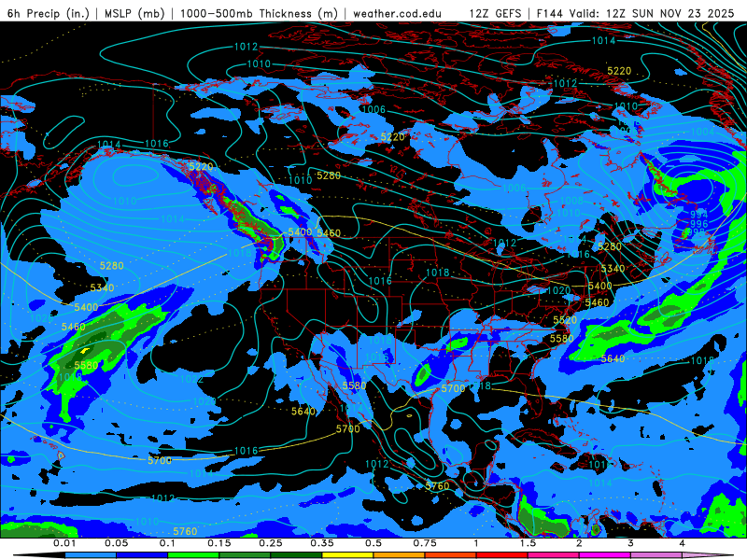Click the '996' pressure contour label
The height and width of the screenshot is (560, 747).
[x=698, y=224]
